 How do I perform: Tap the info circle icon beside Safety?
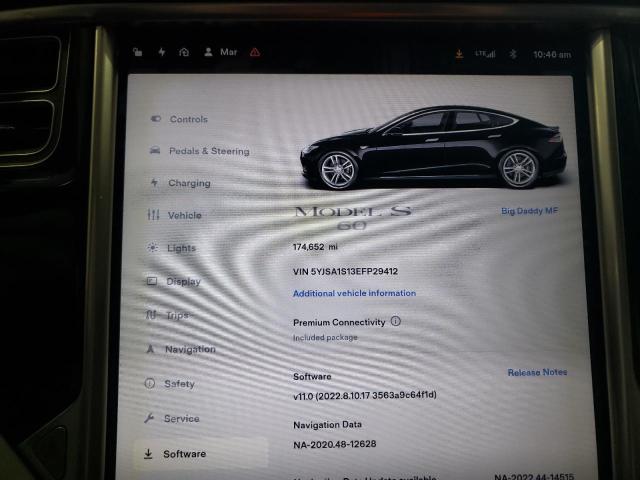click(150, 383)
